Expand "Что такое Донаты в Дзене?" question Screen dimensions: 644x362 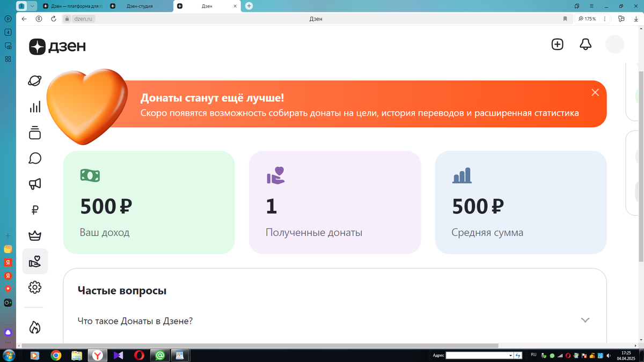pos(334,321)
